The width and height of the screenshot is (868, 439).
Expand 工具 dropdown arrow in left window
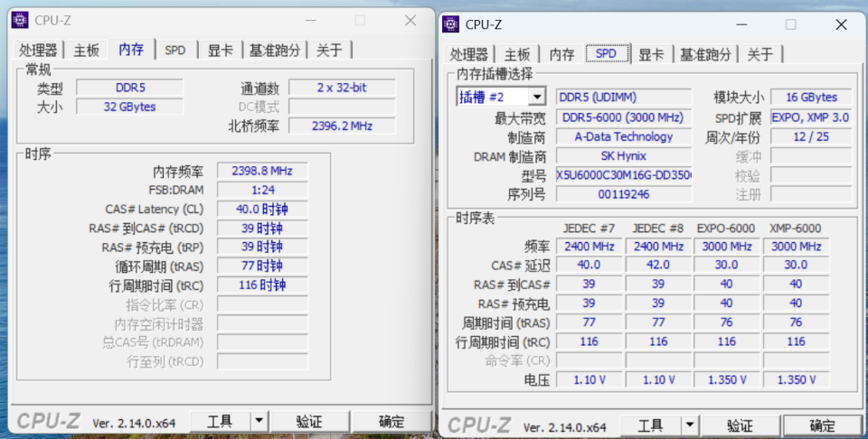point(259,421)
